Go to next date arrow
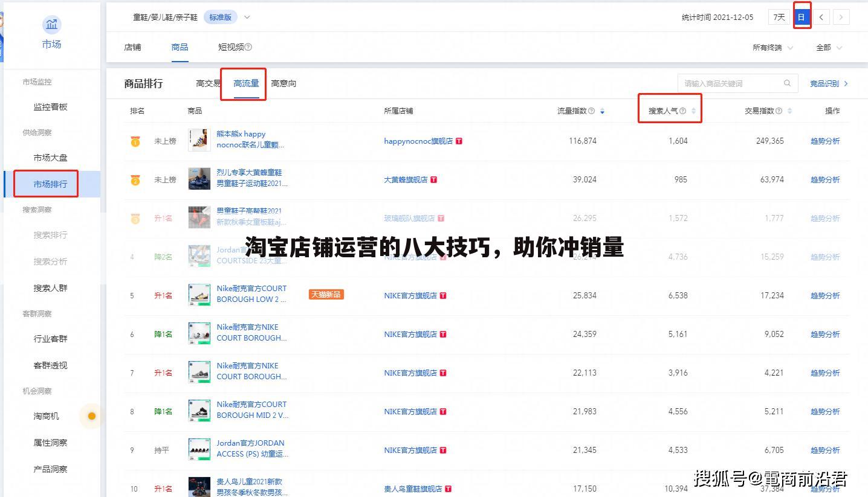The height and width of the screenshot is (497, 868). coord(841,17)
